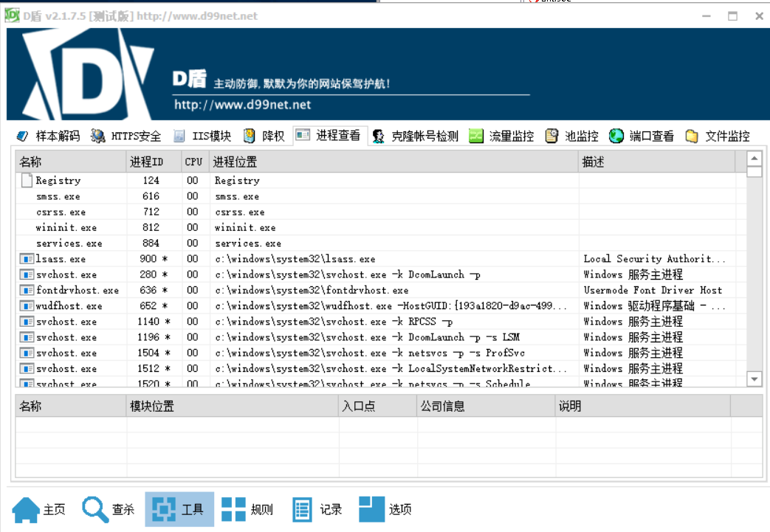Open 规则 using the four-squares icon
The image size is (770, 532).
[233, 509]
